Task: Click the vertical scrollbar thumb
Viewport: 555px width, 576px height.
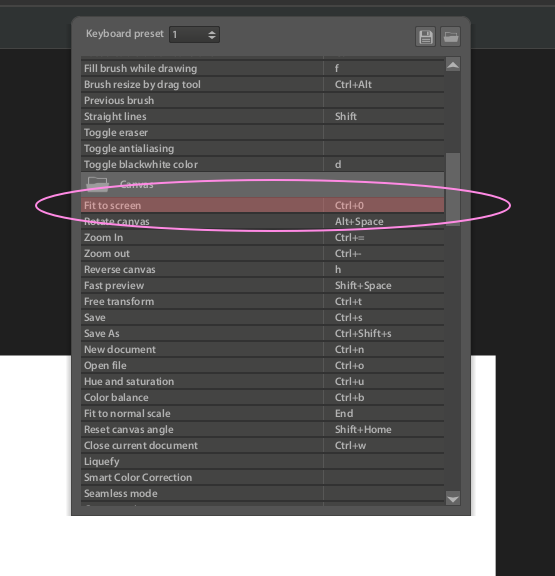Action: click(x=453, y=189)
